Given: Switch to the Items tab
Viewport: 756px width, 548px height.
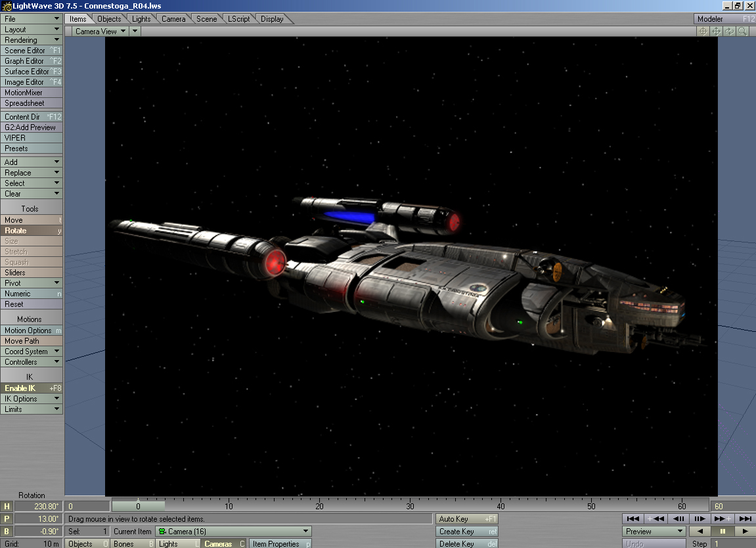Looking at the screenshot, I should point(78,19).
